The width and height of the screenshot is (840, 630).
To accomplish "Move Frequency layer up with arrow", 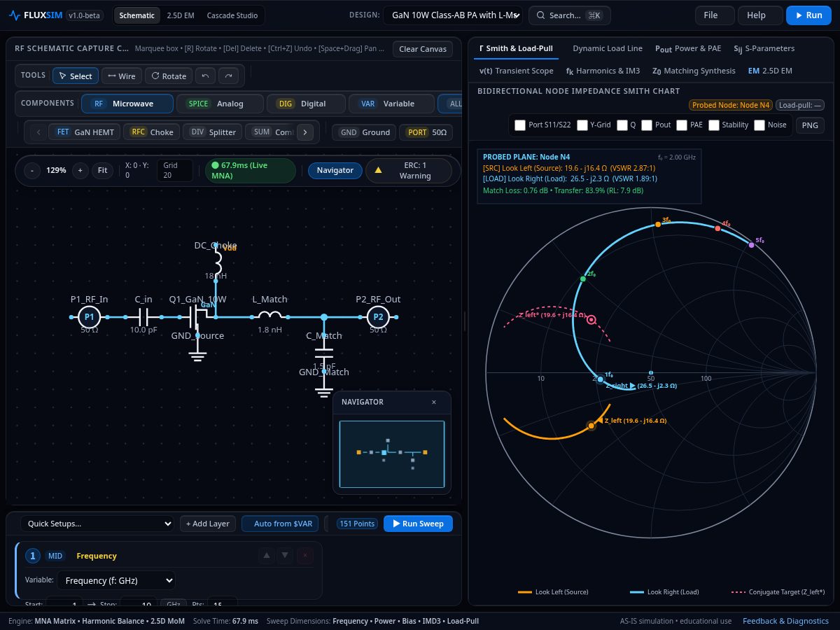I will [266, 556].
